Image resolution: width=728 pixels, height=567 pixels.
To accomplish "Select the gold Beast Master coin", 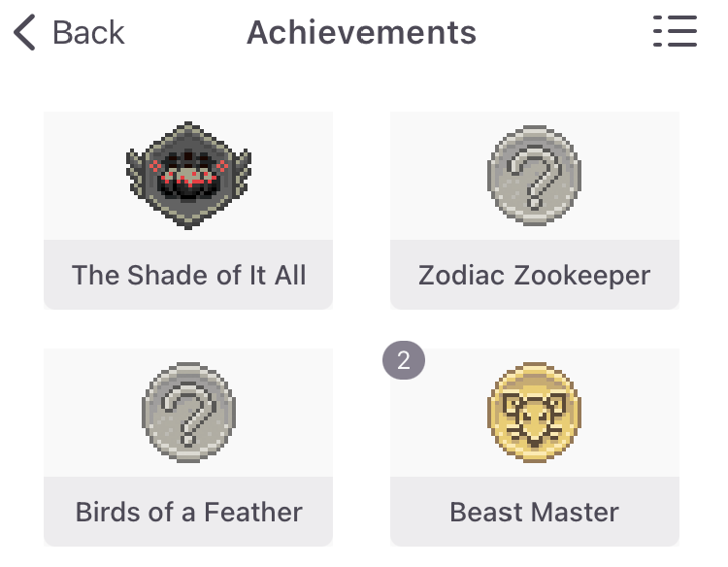I will pos(534,413).
